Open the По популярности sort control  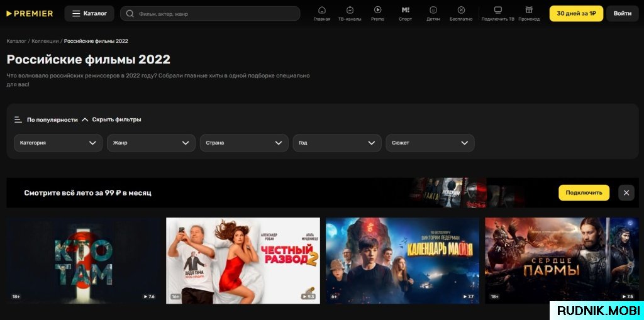pos(52,120)
